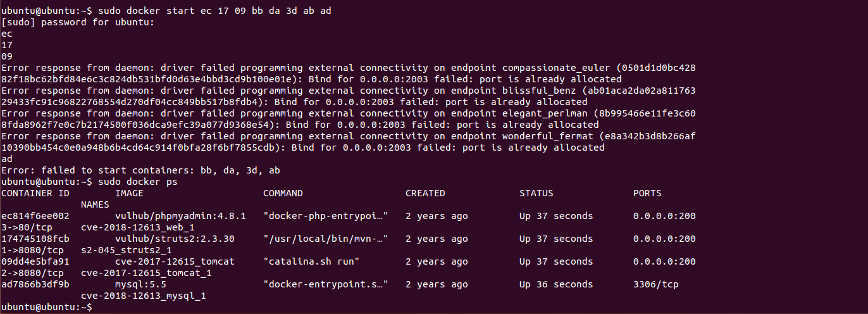The height and width of the screenshot is (314, 868).
Task: Click the cve-2017-12615_tomcat image text
Action: [x=175, y=262]
